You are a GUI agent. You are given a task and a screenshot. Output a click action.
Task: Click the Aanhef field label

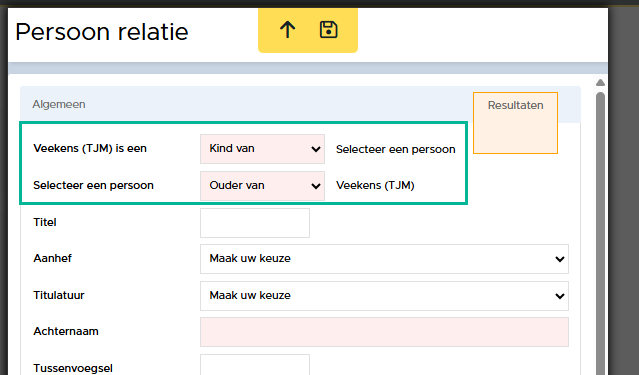coord(53,258)
